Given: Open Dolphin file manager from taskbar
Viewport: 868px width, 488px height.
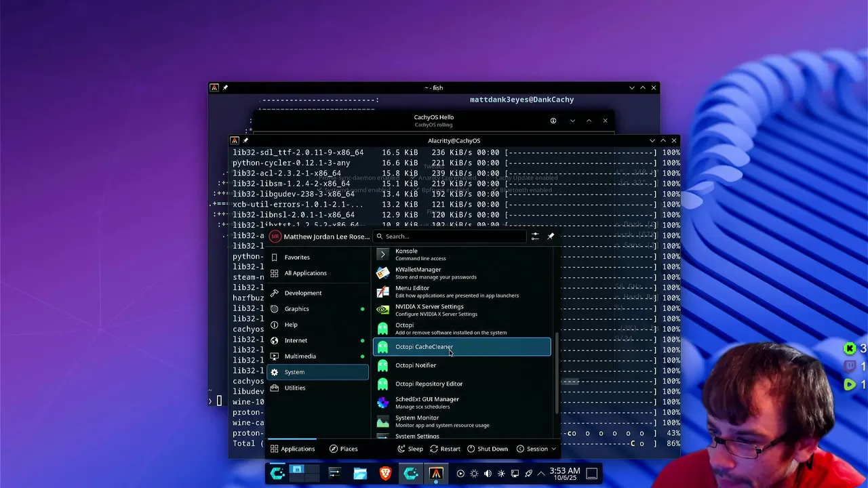Looking at the screenshot, I should (360, 474).
